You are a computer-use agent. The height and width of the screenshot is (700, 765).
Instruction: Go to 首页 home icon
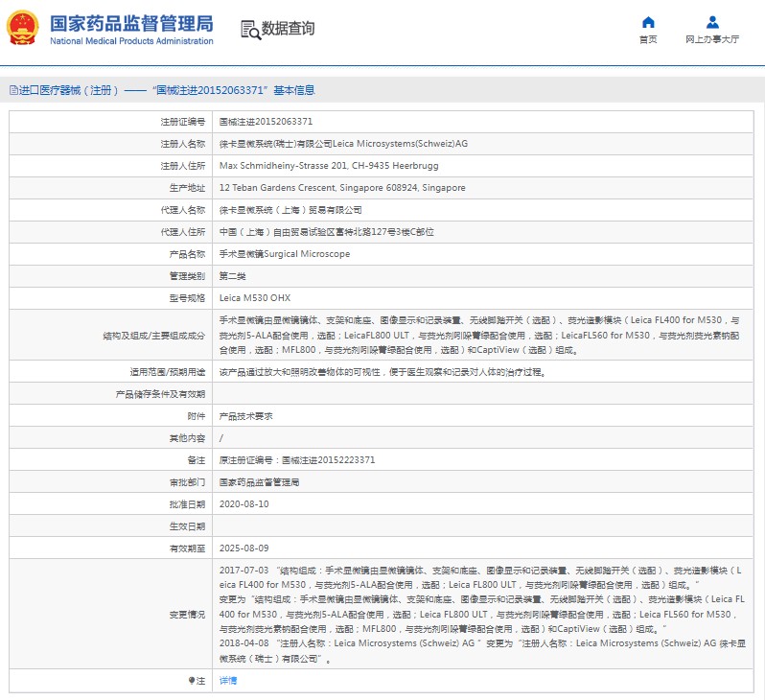coord(648,22)
